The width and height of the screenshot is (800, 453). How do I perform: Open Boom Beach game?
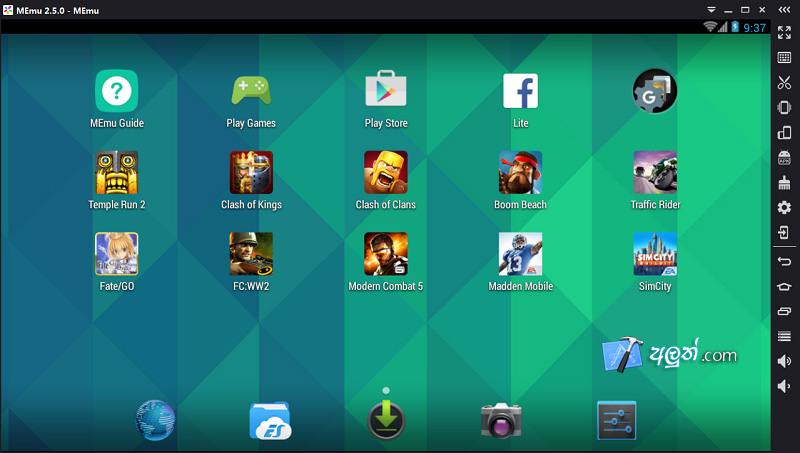520,172
